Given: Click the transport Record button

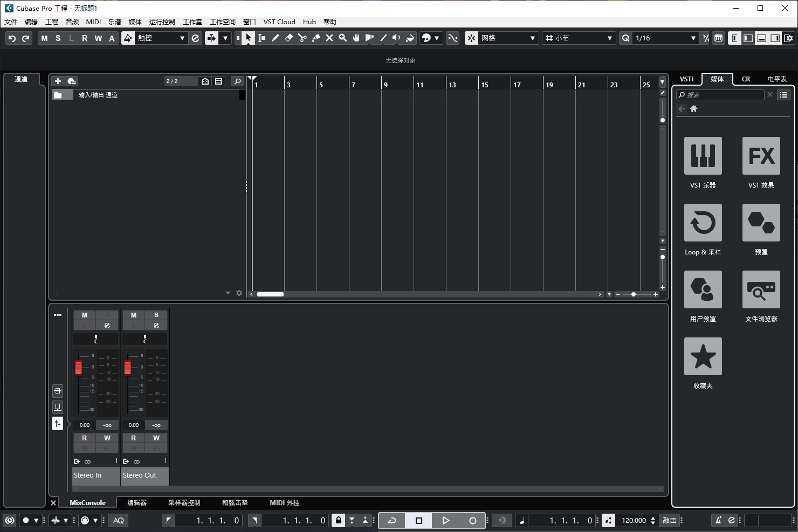Looking at the screenshot, I should (472, 520).
